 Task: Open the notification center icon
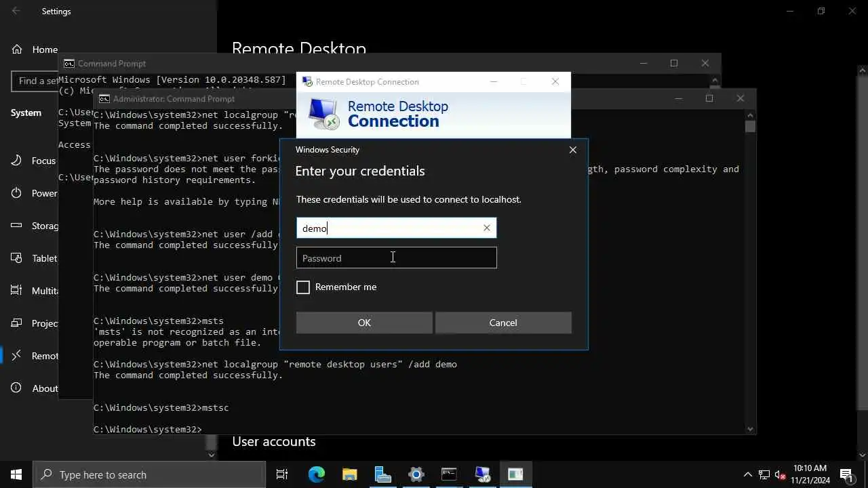pyautogui.click(x=846, y=474)
